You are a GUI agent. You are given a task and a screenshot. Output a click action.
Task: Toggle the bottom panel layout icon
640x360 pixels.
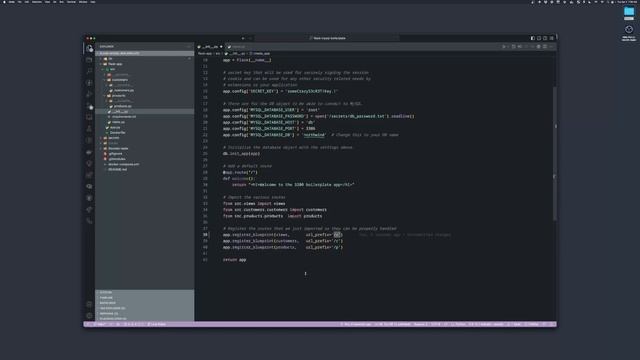539,38
